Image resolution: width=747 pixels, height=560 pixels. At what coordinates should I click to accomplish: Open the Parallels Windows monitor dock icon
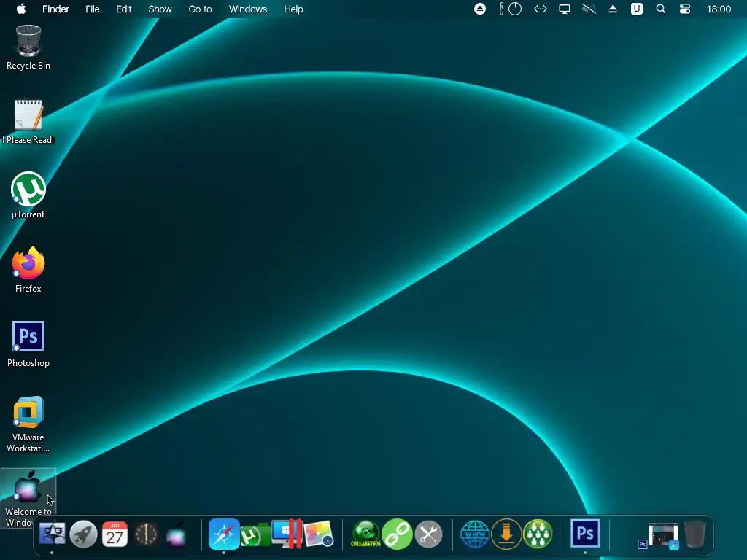point(286,533)
